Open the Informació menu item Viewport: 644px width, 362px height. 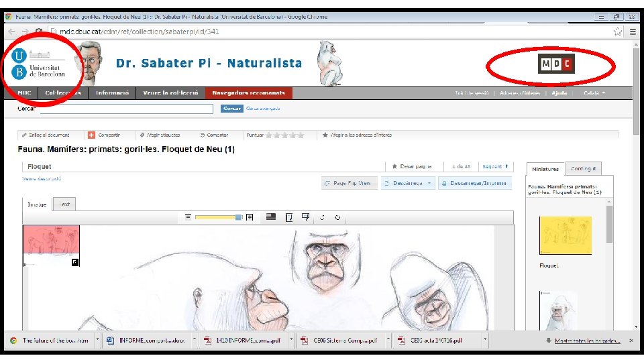point(112,93)
